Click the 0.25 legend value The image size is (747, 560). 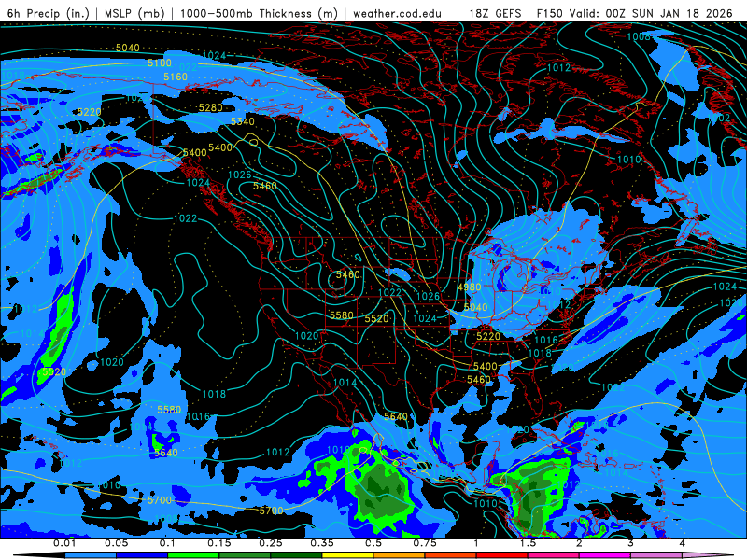pos(271,543)
